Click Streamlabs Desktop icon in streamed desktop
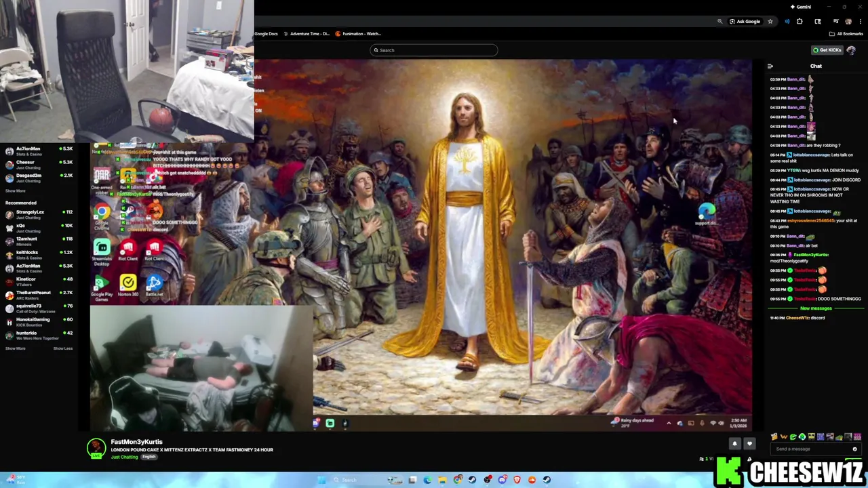 pos(102,252)
